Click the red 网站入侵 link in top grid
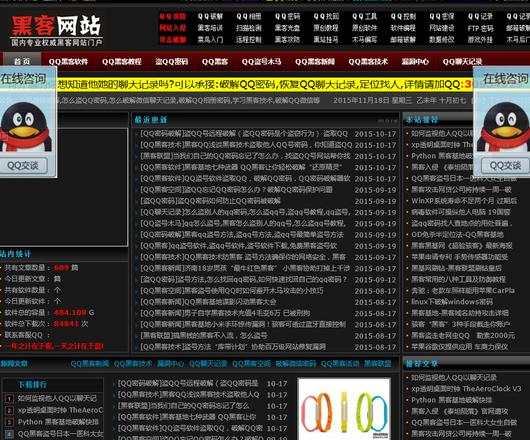Image resolution: width=530 pixels, height=440 pixels. [x=172, y=28]
